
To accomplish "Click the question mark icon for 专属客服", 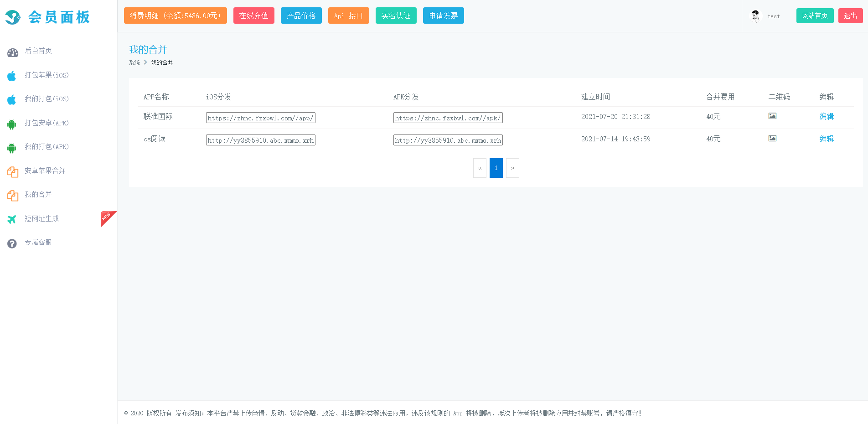I will tap(12, 243).
